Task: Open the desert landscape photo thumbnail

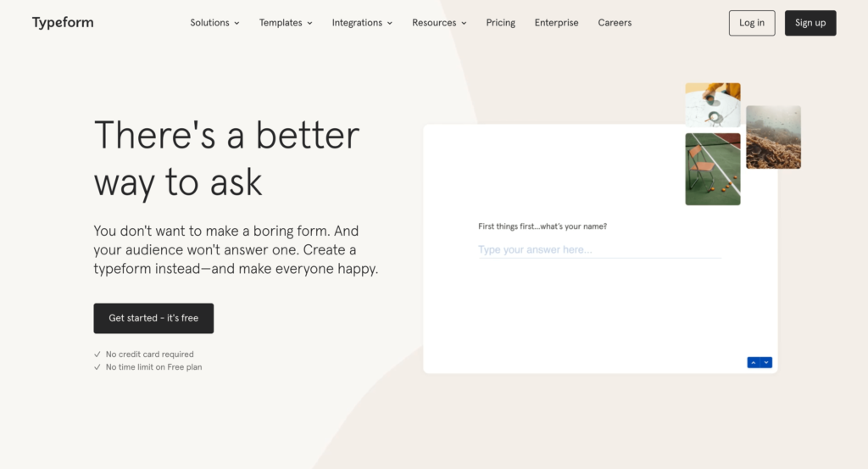Action: point(773,137)
